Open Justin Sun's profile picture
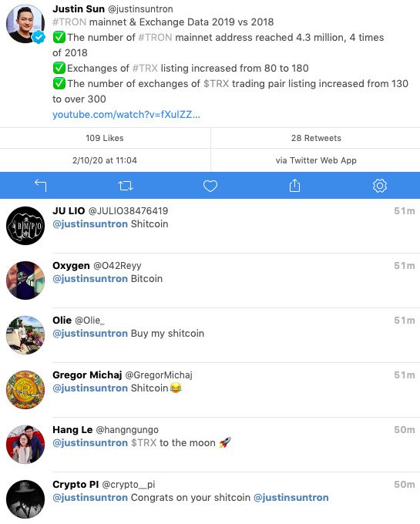The width and height of the screenshot is (420, 524). coord(25,24)
